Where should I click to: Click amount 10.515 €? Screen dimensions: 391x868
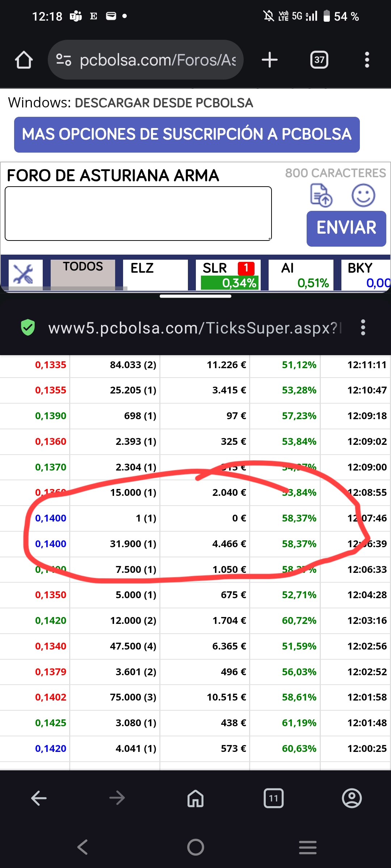[226, 697]
